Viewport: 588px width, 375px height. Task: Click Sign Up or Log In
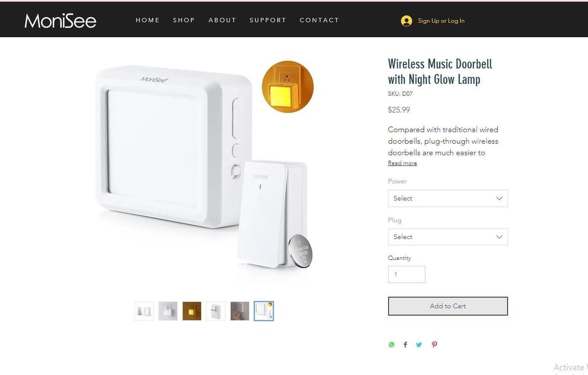tap(441, 21)
